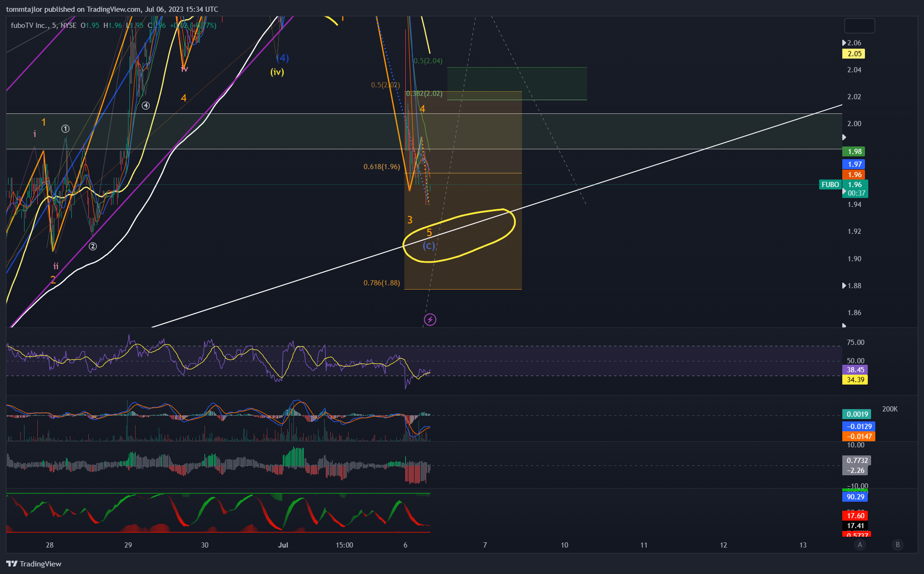Image resolution: width=924 pixels, height=574 pixels.
Task: Click the 30 date label on time axis
Action: tap(205, 545)
